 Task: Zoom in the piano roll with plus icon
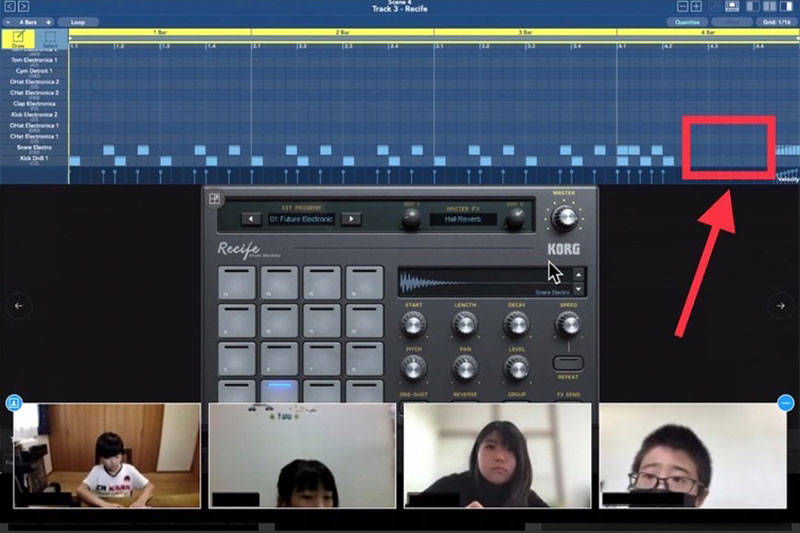point(696,6)
